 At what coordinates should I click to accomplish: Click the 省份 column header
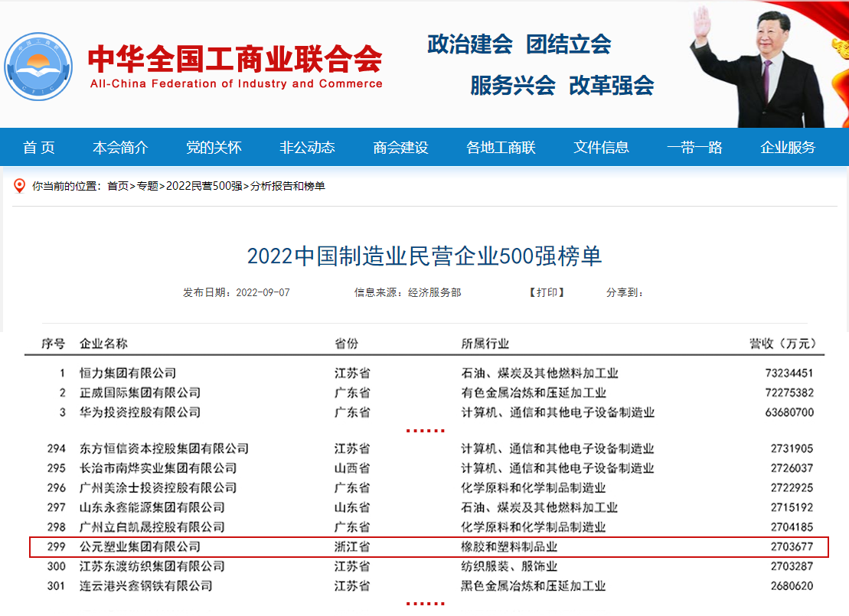347,344
